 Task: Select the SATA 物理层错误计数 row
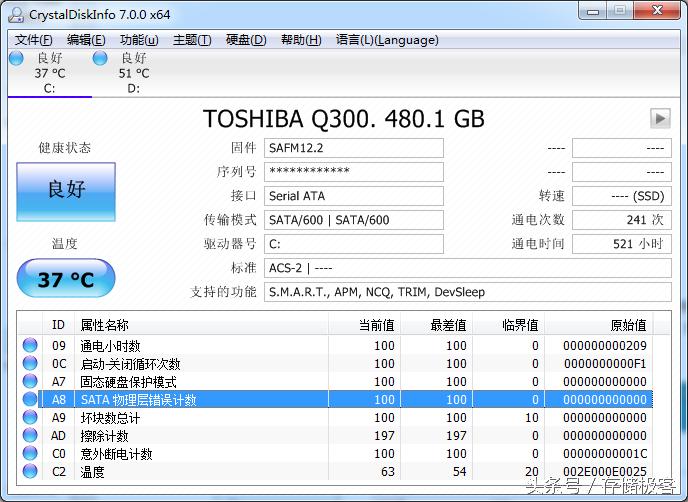(x=336, y=399)
